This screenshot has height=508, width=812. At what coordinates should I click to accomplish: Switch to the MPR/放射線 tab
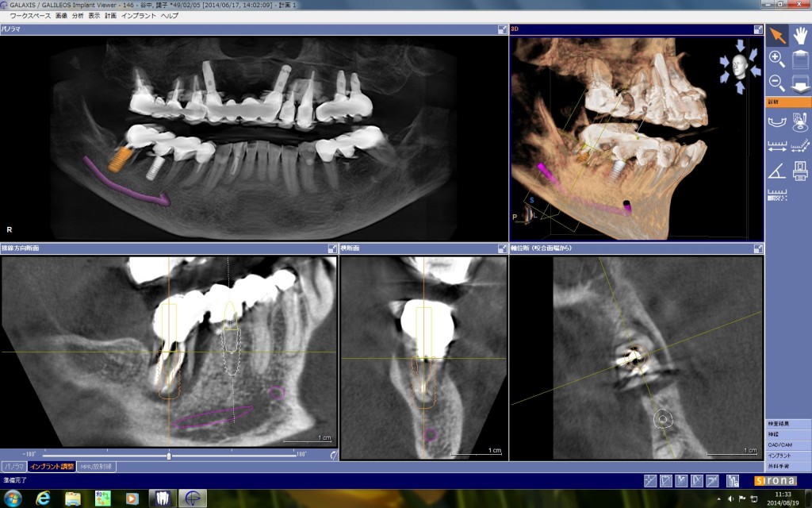click(96, 467)
